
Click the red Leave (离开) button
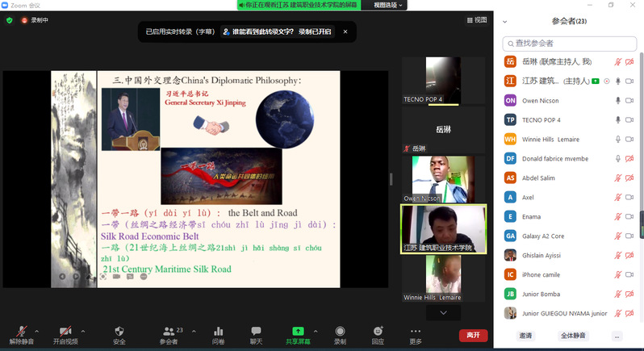click(473, 335)
